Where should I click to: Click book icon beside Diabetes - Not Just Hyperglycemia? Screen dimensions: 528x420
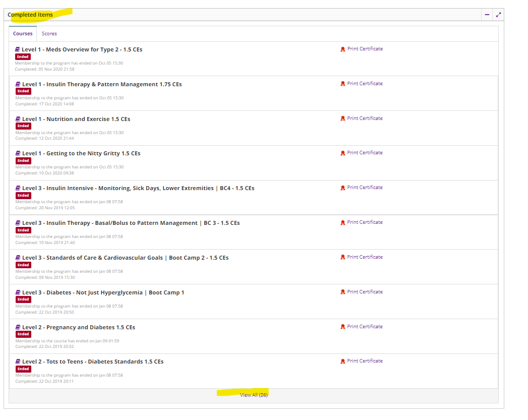coord(18,292)
